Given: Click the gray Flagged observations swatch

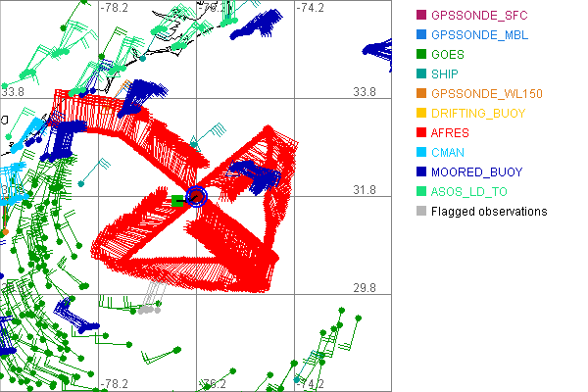Looking at the screenshot, I should tap(421, 212).
